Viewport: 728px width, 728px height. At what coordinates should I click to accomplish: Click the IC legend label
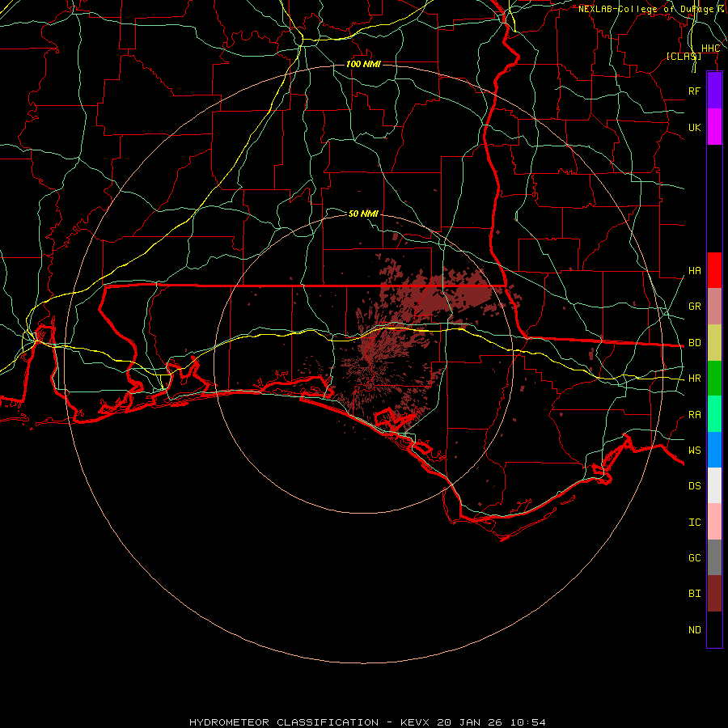(x=694, y=523)
